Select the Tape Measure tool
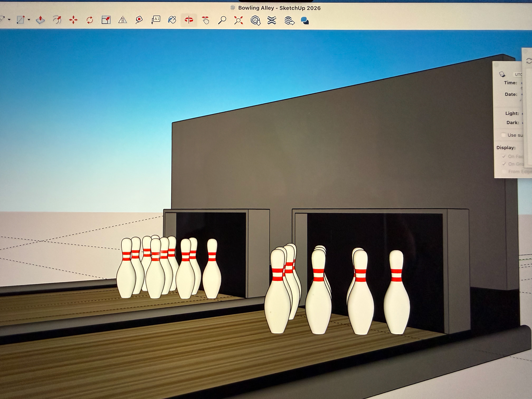Image resolution: width=532 pixels, height=399 pixels. click(139, 20)
